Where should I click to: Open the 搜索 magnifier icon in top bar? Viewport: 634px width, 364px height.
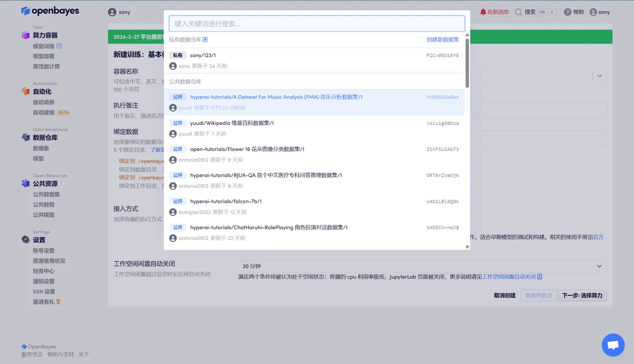pyautogui.click(x=518, y=12)
